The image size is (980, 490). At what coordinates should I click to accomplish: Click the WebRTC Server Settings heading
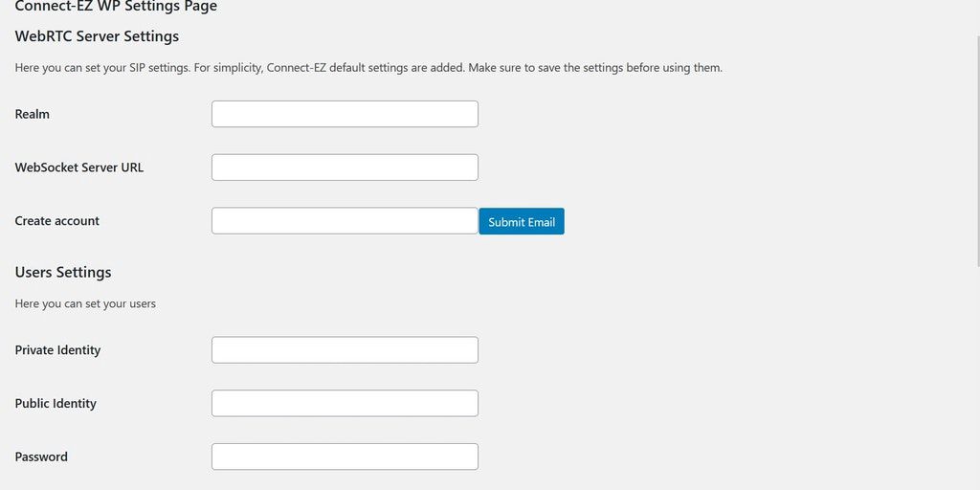tap(97, 36)
